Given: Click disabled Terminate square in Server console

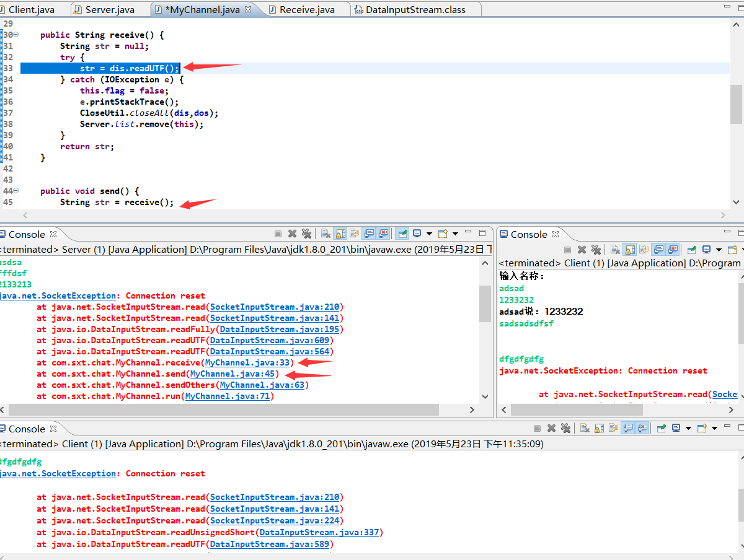Looking at the screenshot, I should tap(278, 234).
